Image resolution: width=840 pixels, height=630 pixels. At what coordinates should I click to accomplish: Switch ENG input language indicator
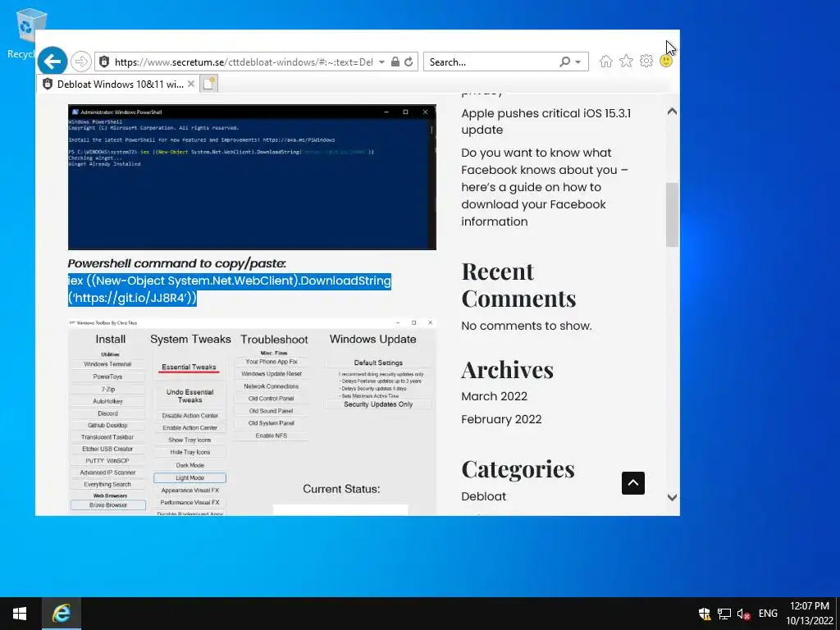tap(768, 614)
